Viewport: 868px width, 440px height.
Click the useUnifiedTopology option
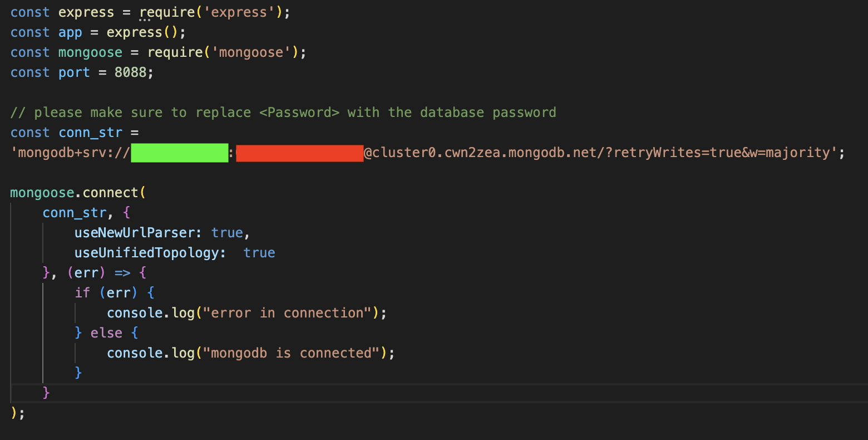(146, 253)
